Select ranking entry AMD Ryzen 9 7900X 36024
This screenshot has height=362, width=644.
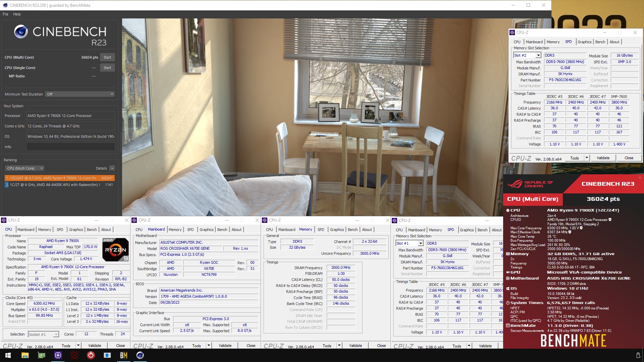tap(60, 178)
